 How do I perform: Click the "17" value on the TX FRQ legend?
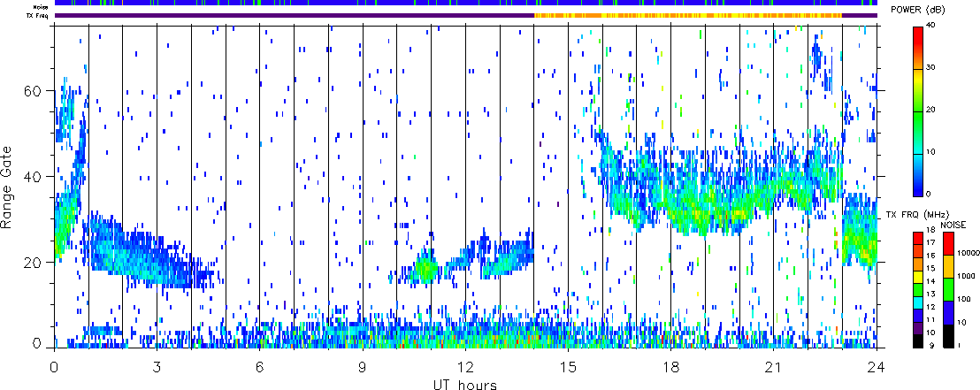pos(931,242)
